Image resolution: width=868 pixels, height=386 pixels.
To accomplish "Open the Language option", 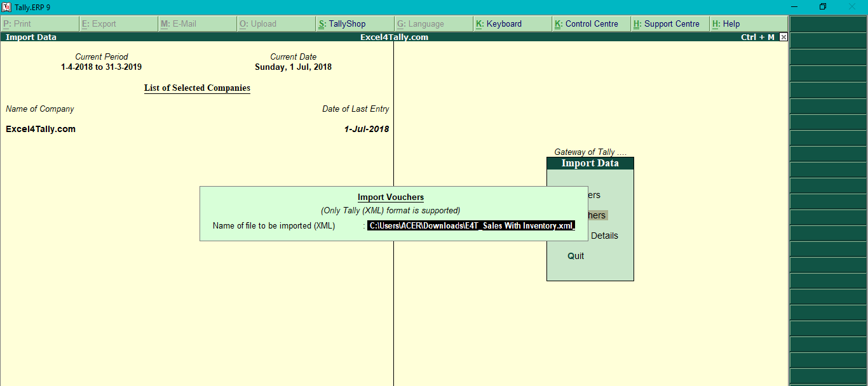I will click(x=434, y=24).
